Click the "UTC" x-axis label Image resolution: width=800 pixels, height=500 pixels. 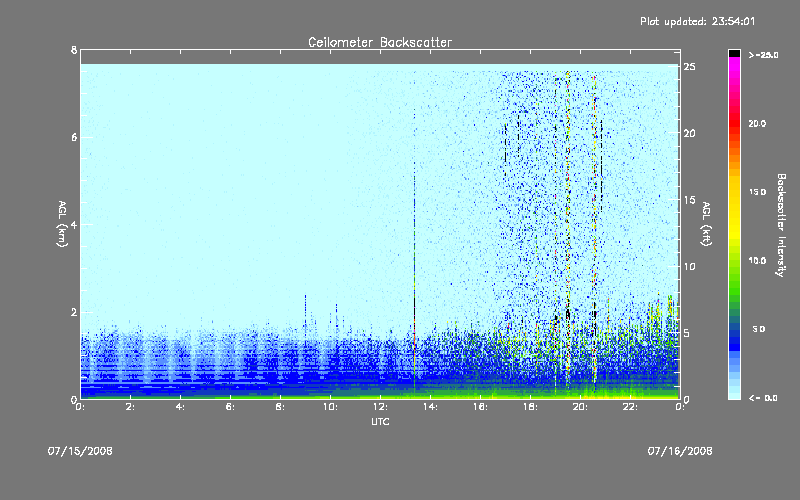[380, 421]
